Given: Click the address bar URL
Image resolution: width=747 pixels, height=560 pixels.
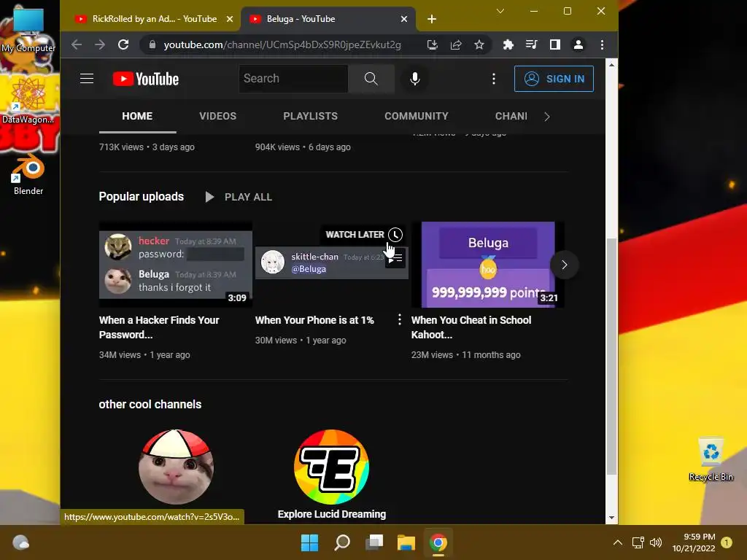Looking at the screenshot, I should tap(282, 44).
